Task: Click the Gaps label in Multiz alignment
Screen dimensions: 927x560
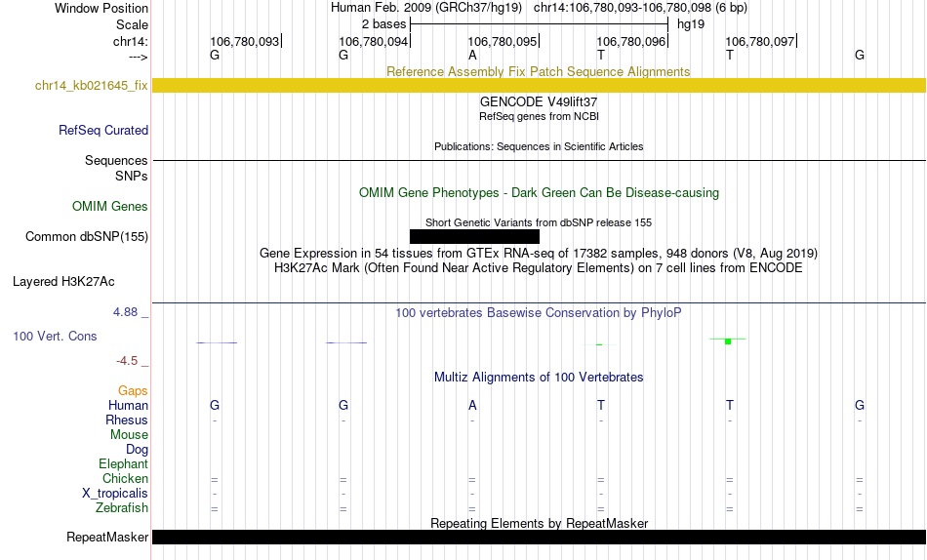Action: pos(133,391)
